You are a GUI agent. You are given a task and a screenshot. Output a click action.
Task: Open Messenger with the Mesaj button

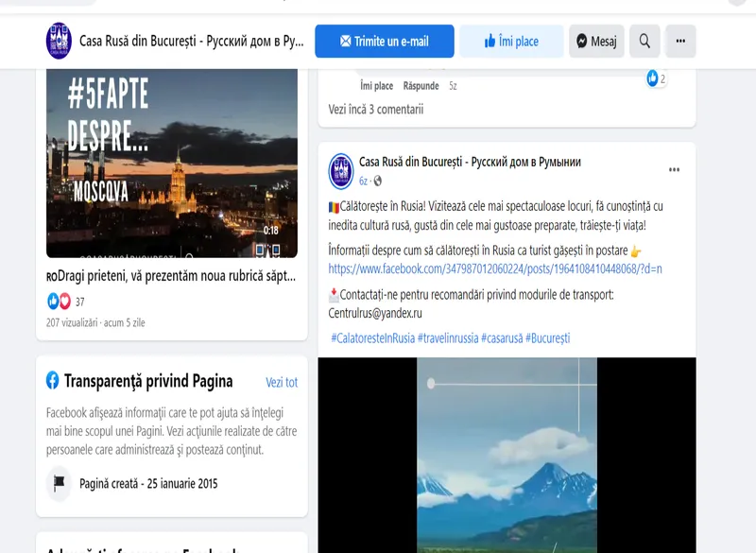click(596, 42)
